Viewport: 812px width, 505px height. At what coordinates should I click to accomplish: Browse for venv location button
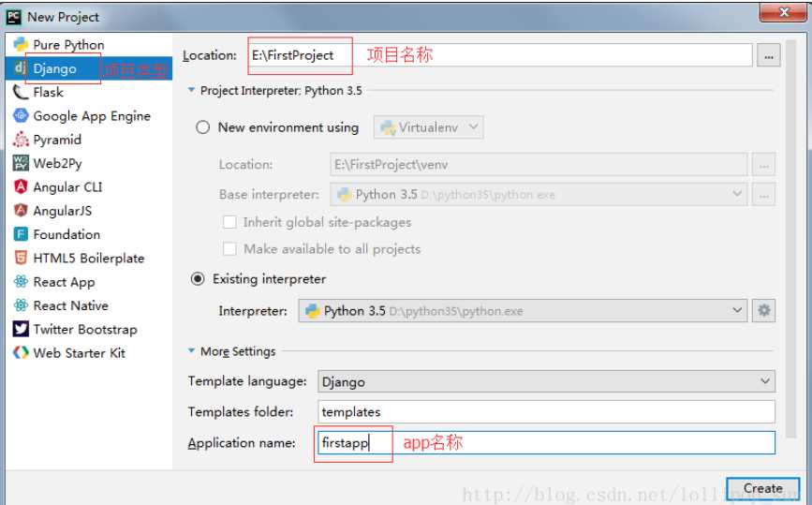[763, 165]
